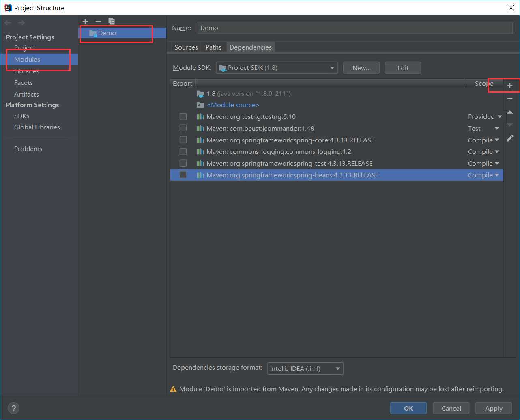Toggle export checkbox for commons-logging:1.2
This screenshot has width=520, height=420.
(x=183, y=151)
